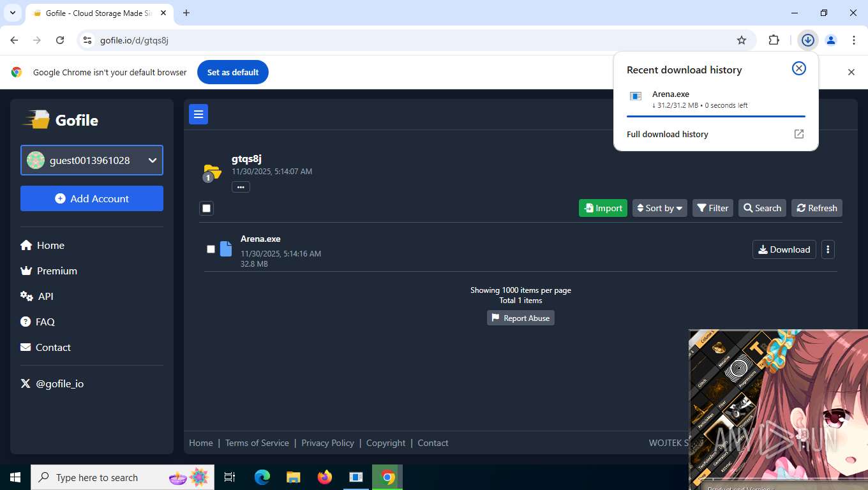
Task: Tick the Arena.exe checkbox
Action: [211, 249]
